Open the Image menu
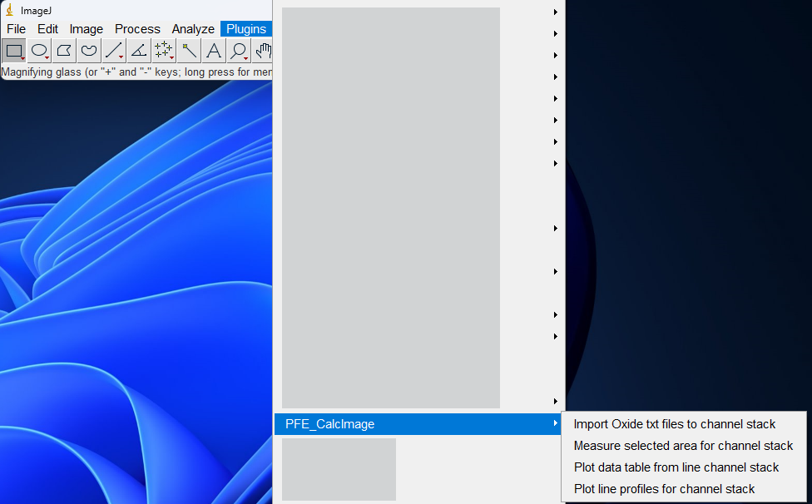The height and width of the screenshot is (504, 812). pyautogui.click(x=87, y=29)
